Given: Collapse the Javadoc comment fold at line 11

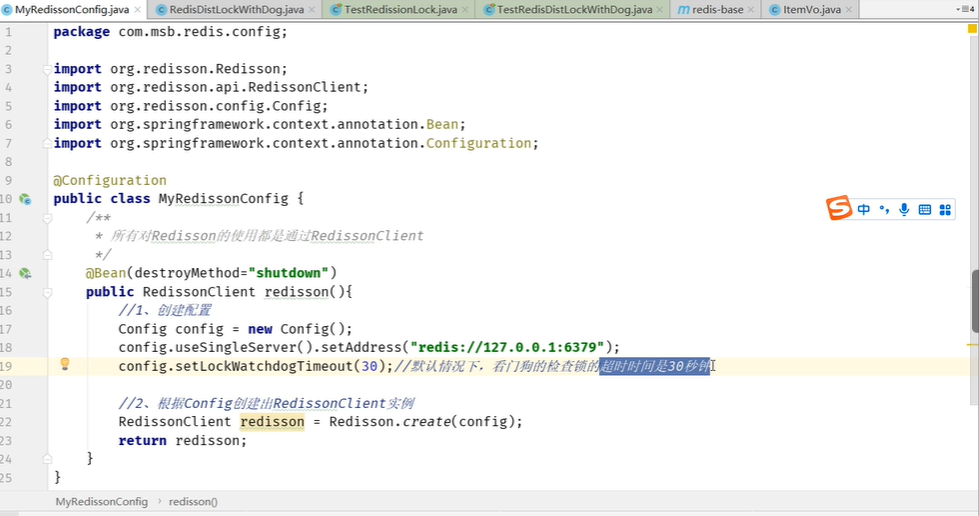Looking at the screenshot, I should (x=47, y=218).
